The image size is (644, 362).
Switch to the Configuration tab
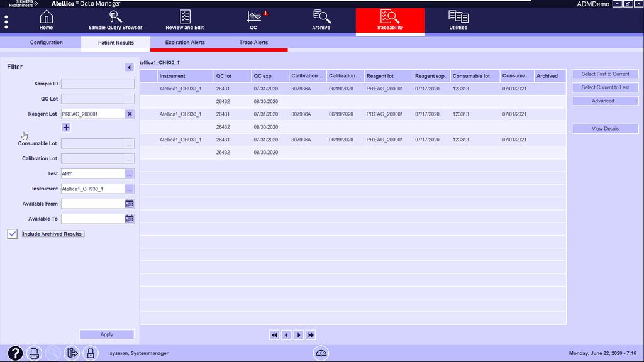click(x=47, y=42)
